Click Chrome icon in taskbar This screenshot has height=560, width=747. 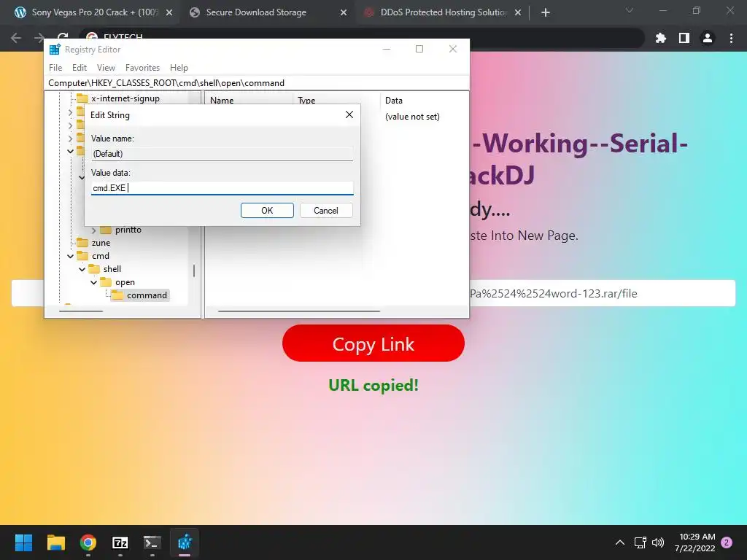click(x=88, y=542)
